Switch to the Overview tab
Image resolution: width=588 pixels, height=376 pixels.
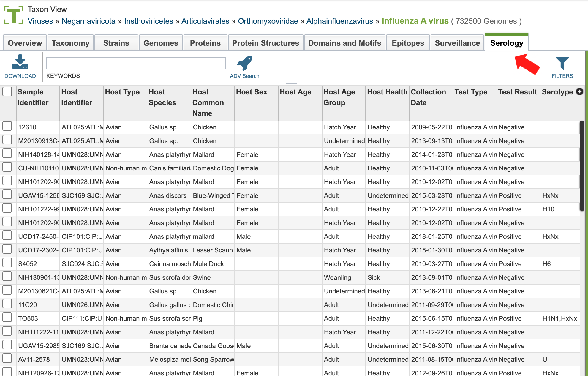click(25, 43)
